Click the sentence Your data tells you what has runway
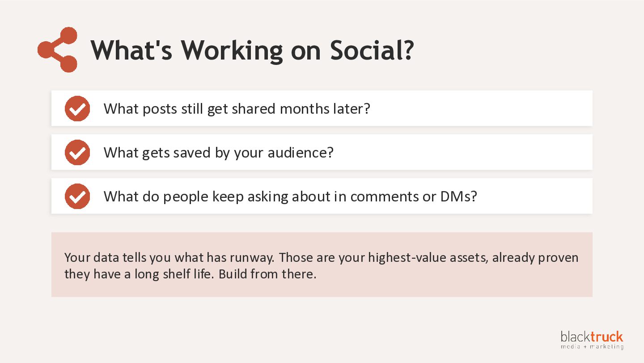Screen dimensions: 644x363 click(x=170, y=258)
